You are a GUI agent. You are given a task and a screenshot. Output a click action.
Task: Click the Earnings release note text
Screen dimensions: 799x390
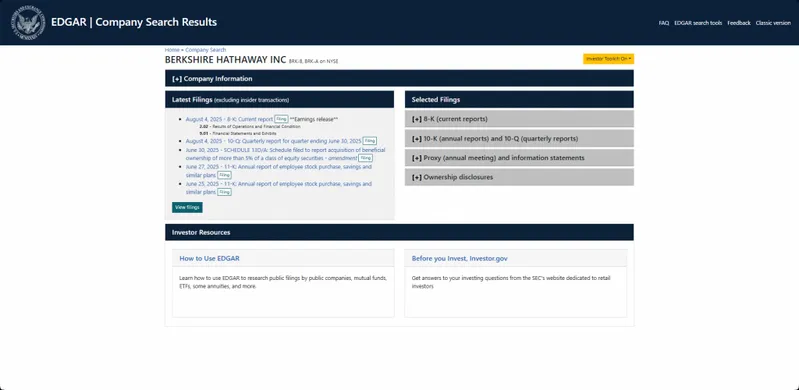click(314, 119)
